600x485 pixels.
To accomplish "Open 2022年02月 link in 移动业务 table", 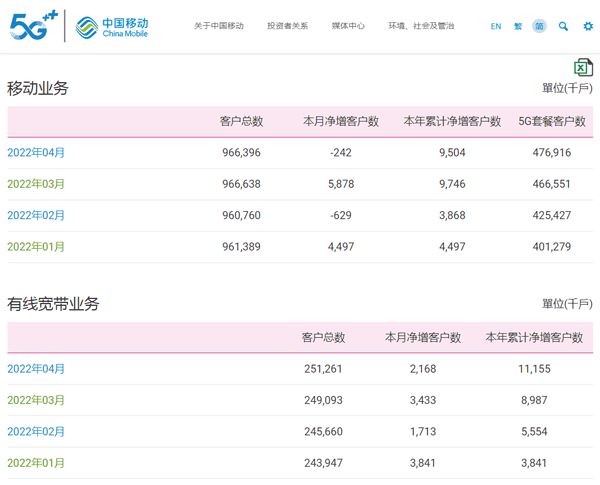I will [36, 215].
